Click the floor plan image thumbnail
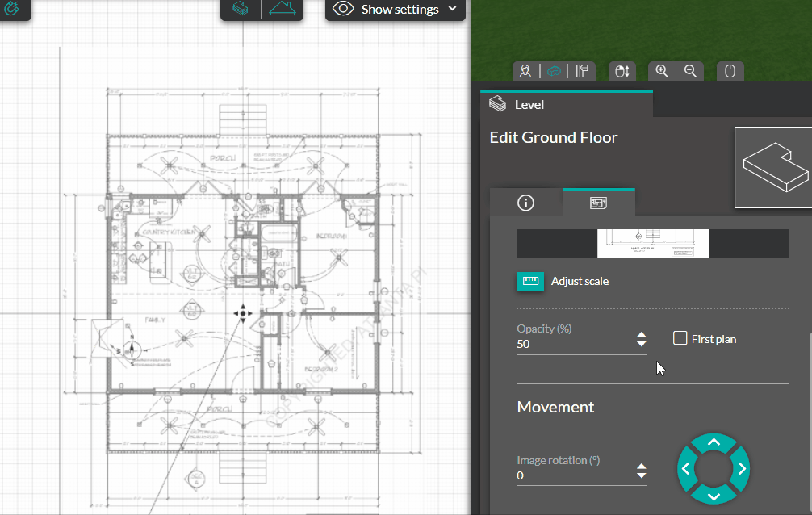 coord(653,243)
